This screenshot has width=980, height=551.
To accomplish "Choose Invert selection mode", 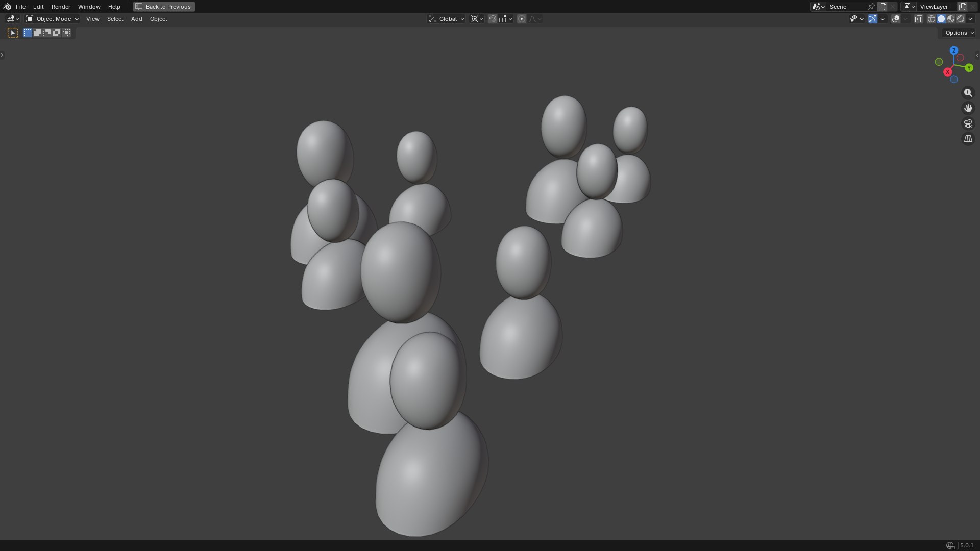I will pyautogui.click(x=57, y=33).
